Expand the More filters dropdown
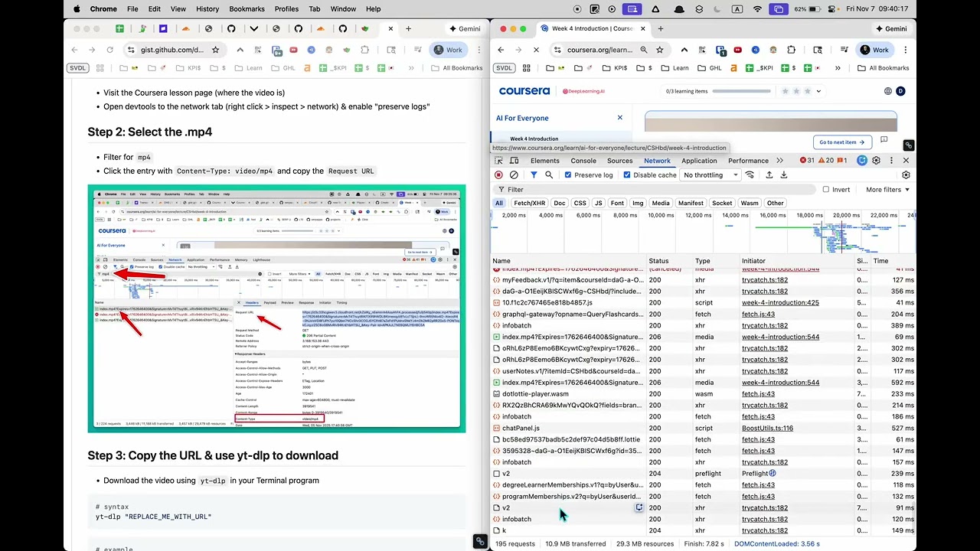 click(888, 190)
